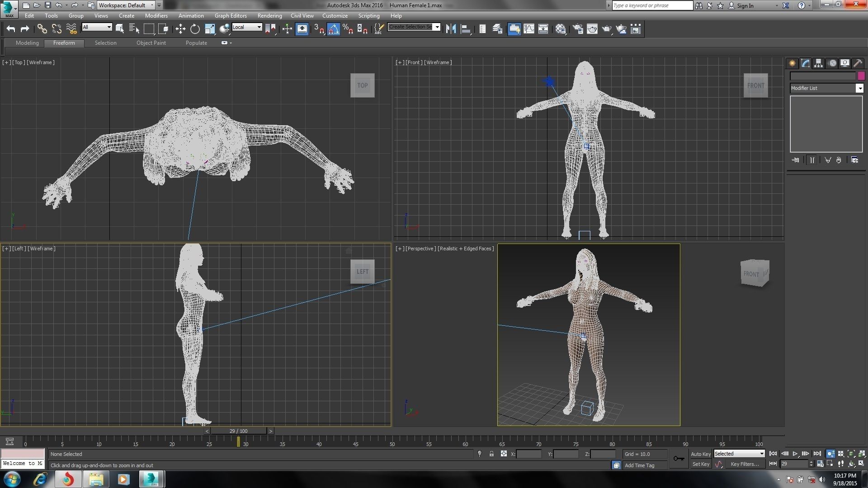Click the Key Filters... button
The image size is (868, 488).
click(x=745, y=464)
